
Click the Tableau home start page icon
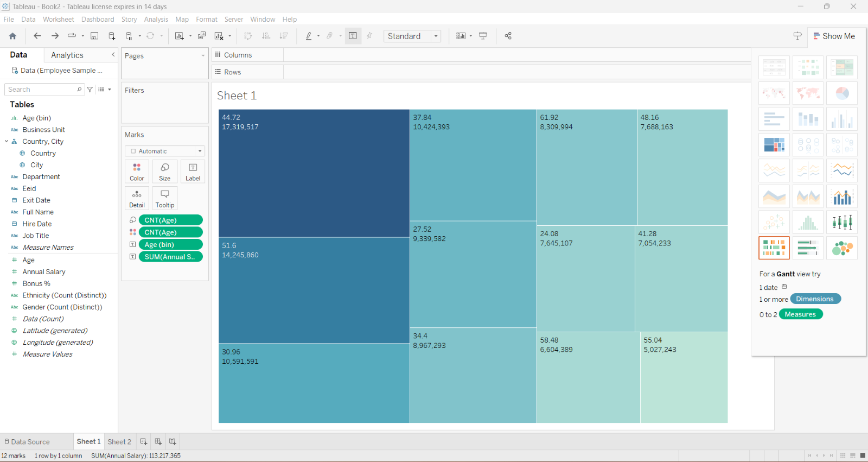point(12,36)
